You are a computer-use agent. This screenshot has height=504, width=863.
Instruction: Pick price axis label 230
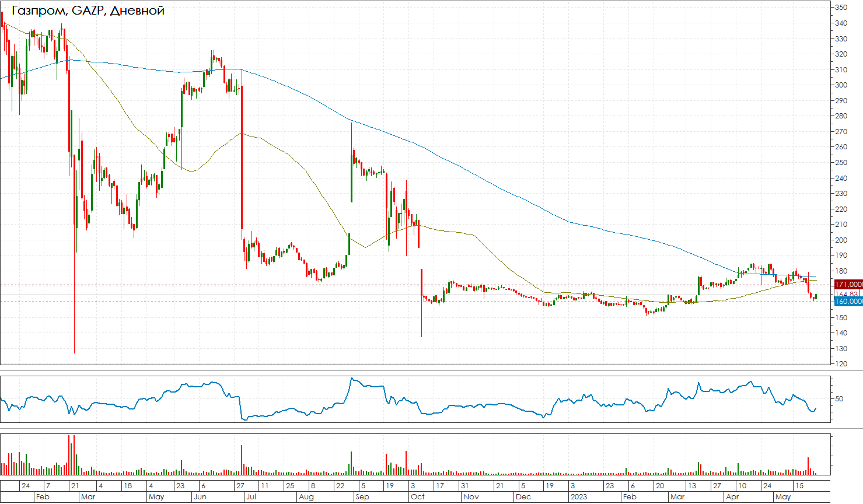[x=841, y=194]
